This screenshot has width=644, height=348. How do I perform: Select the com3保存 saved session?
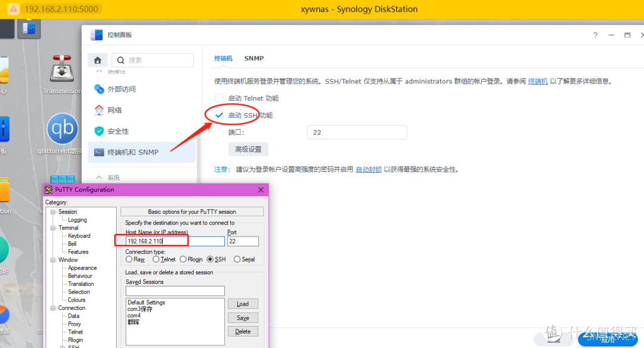[140, 309]
